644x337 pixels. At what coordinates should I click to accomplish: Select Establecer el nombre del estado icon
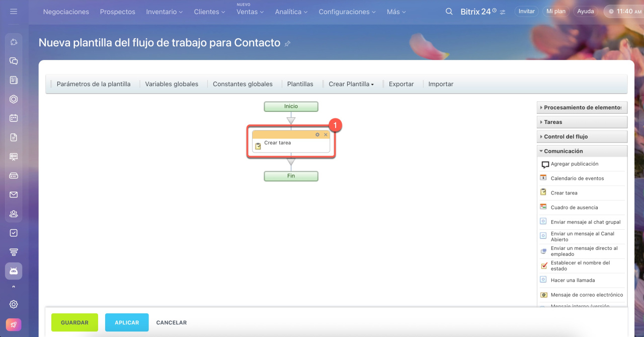point(543,265)
